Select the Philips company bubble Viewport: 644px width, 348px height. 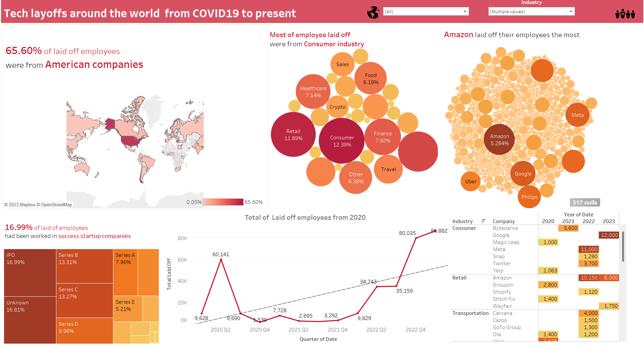[x=529, y=197]
